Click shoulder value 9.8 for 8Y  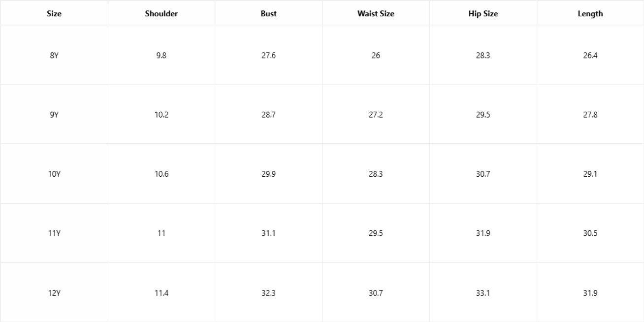point(161,56)
